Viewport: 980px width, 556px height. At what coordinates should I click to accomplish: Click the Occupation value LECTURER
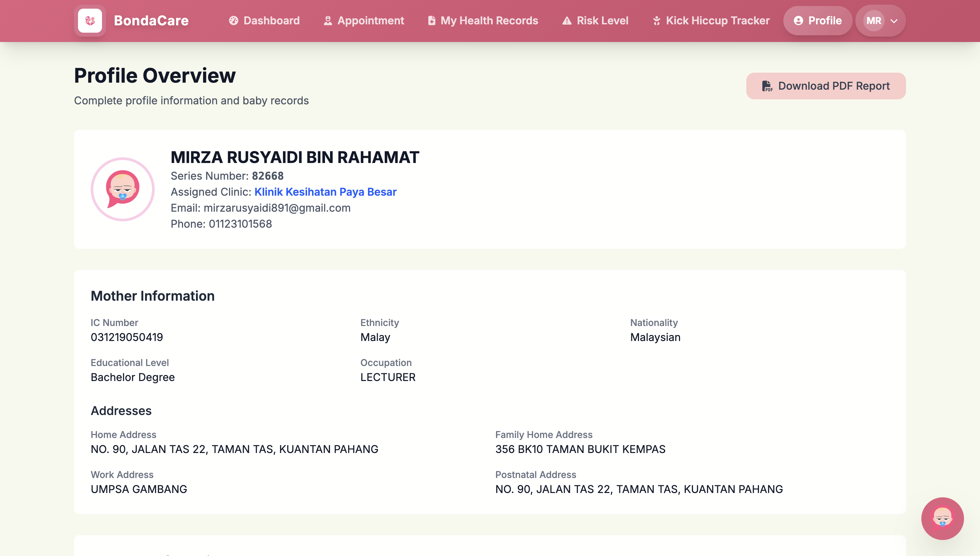tap(388, 377)
